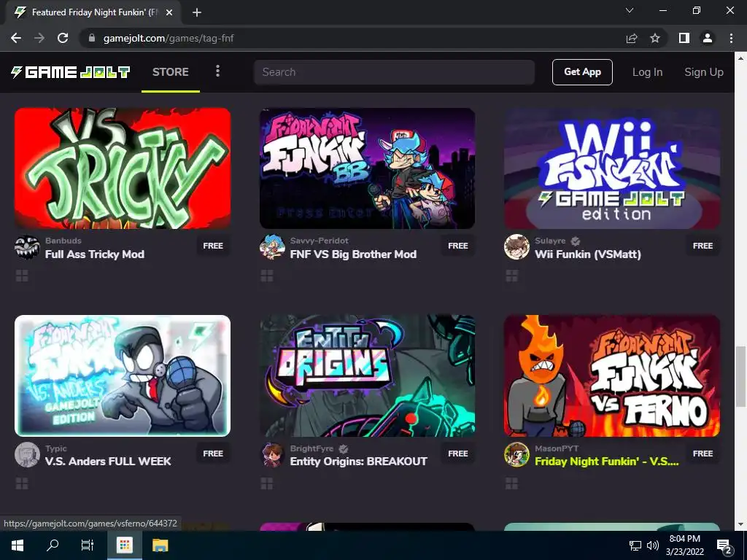Open the Entity Origins thumbnail
Viewport: 747px width, 560px height.
[x=367, y=376]
